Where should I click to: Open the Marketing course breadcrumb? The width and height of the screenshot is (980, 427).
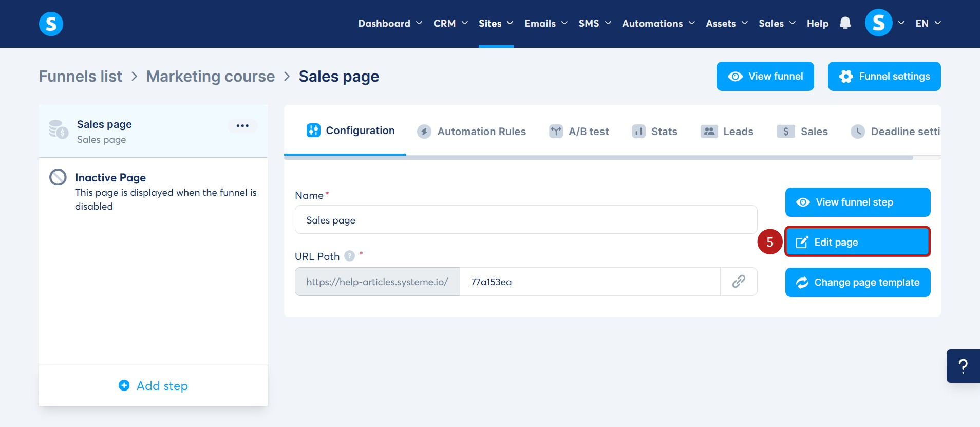coord(211,76)
